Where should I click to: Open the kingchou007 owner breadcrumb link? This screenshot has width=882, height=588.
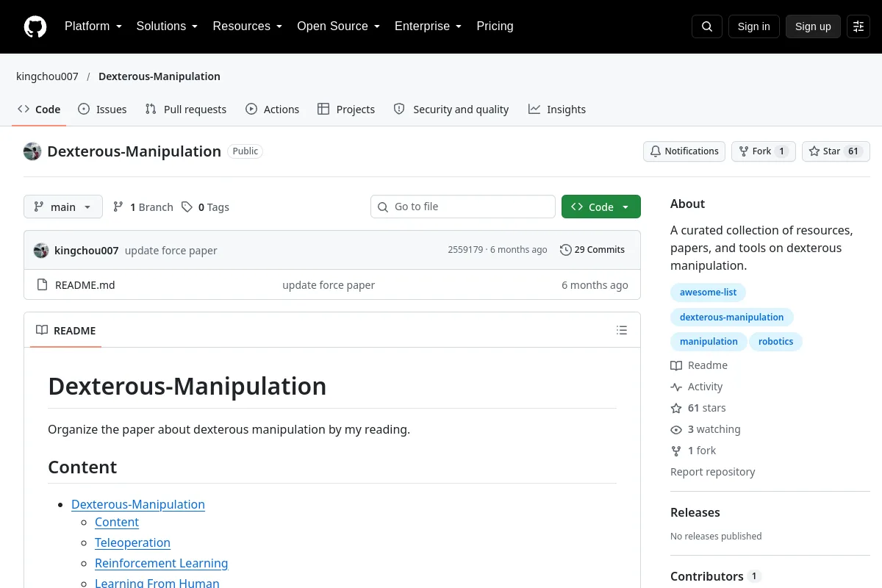pyautogui.click(x=47, y=76)
